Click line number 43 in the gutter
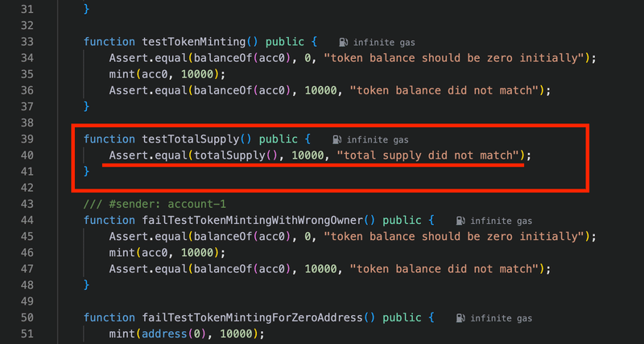Image resolution: width=644 pixels, height=344 pixels. [x=27, y=205]
